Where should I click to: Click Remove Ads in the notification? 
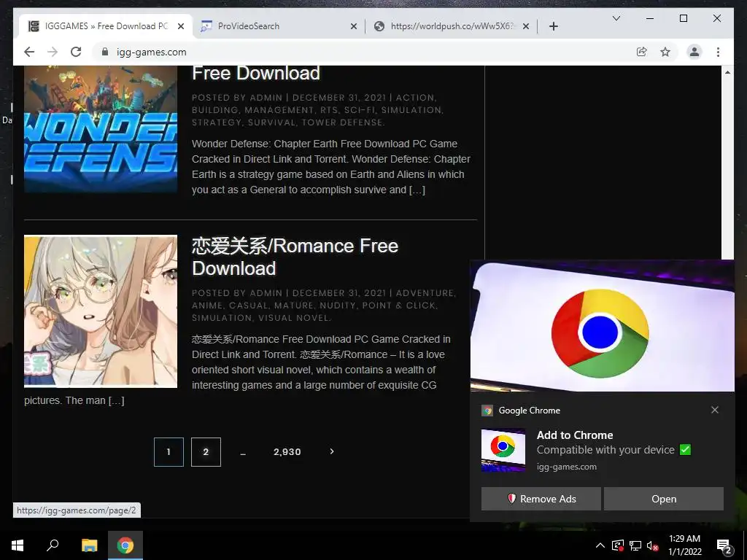point(541,499)
